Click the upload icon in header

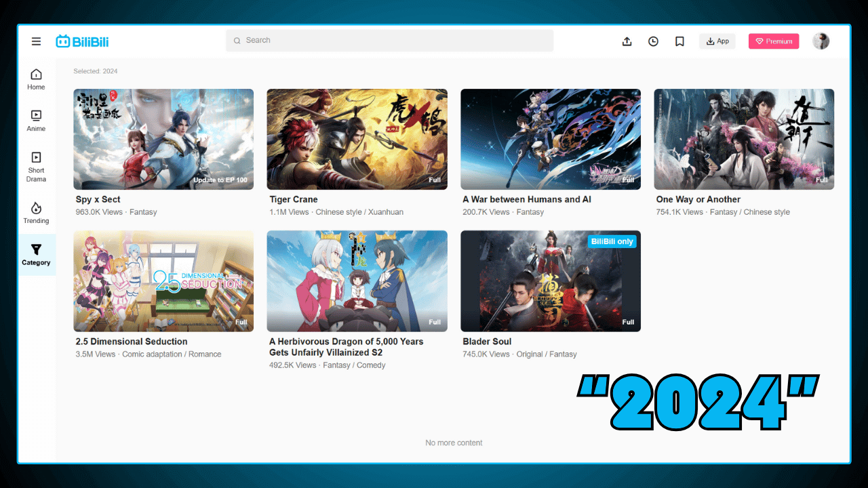[627, 41]
